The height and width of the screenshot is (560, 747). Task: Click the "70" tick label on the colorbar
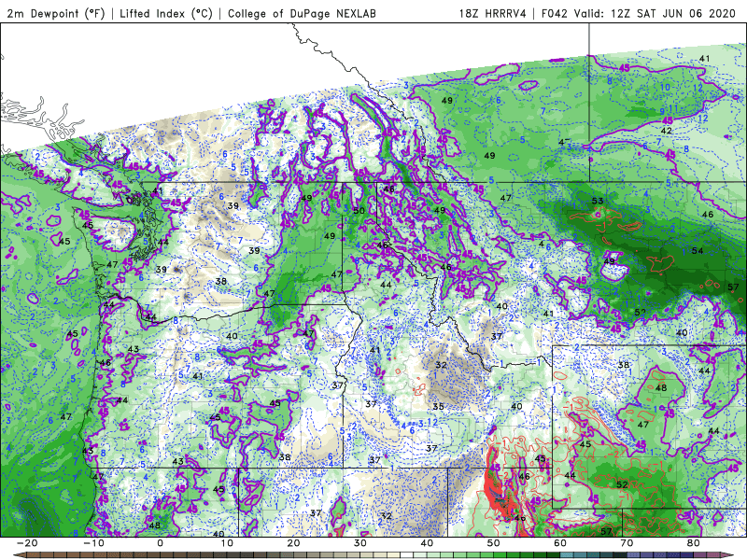point(627,543)
